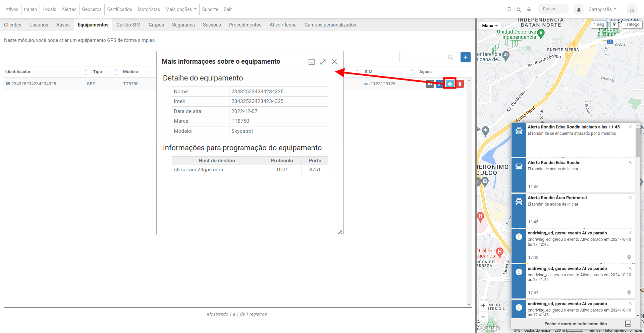
Task: Click the Alertas menu link
Action: pyautogui.click(x=69, y=9)
